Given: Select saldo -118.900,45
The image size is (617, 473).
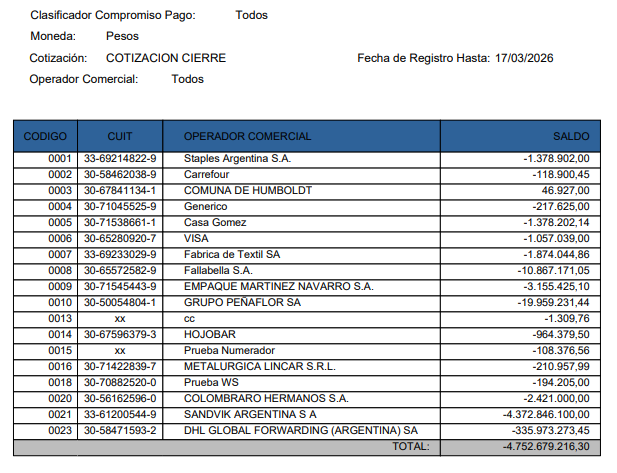Looking at the screenshot, I should pos(561,174).
